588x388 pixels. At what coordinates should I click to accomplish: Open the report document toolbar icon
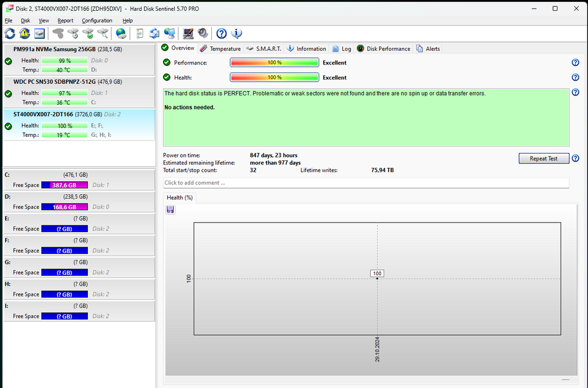click(x=140, y=33)
